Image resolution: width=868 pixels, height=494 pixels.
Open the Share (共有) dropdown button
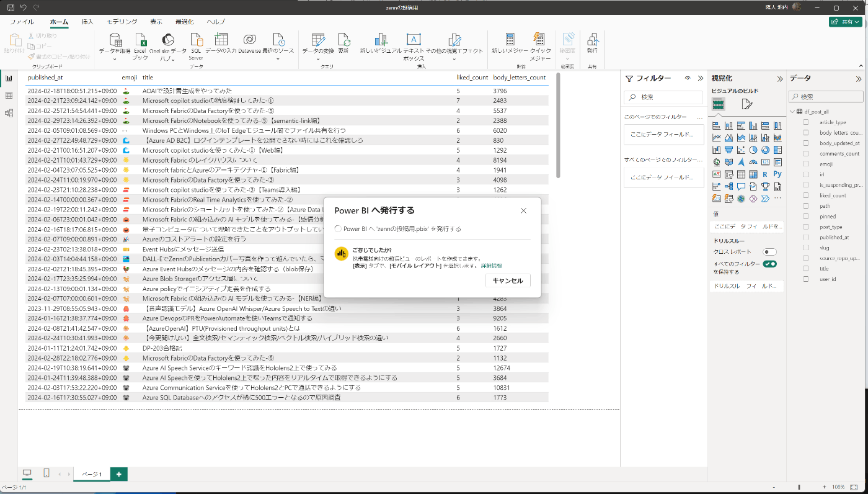click(x=845, y=22)
